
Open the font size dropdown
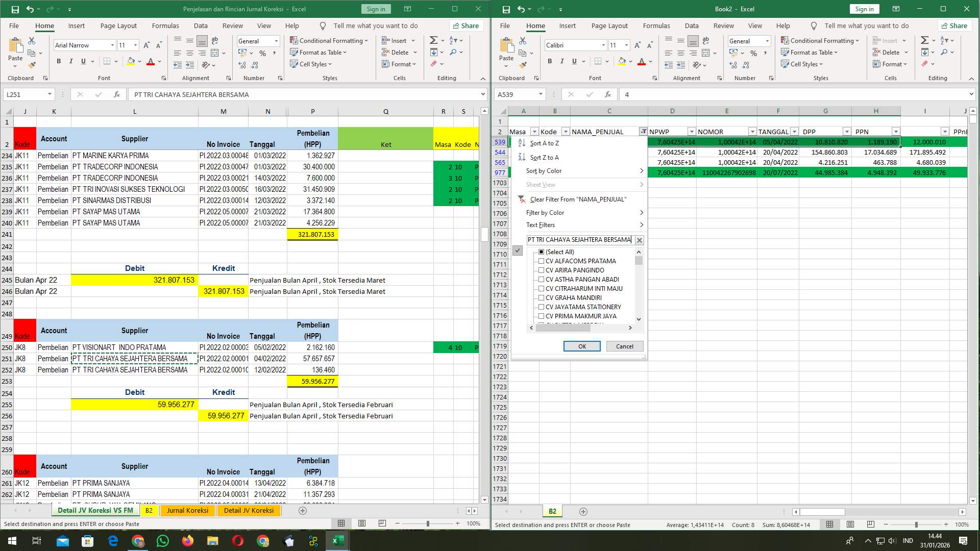pyautogui.click(x=134, y=45)
